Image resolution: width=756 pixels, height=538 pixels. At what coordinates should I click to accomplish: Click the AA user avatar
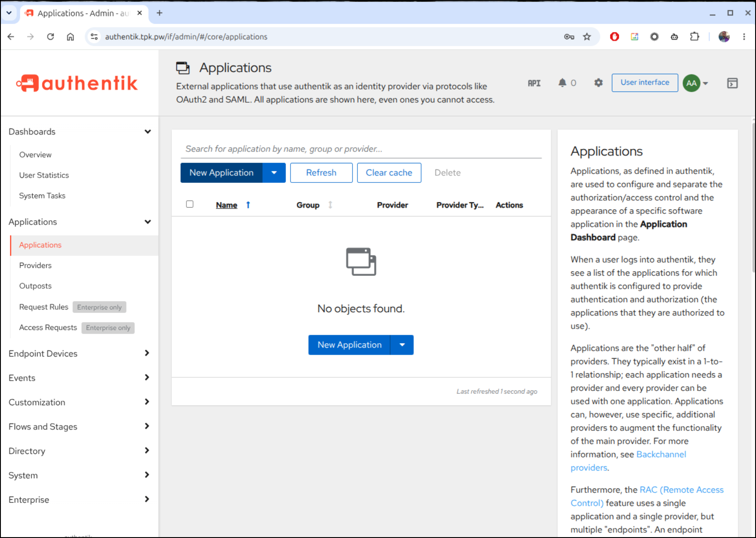(691, 83)
